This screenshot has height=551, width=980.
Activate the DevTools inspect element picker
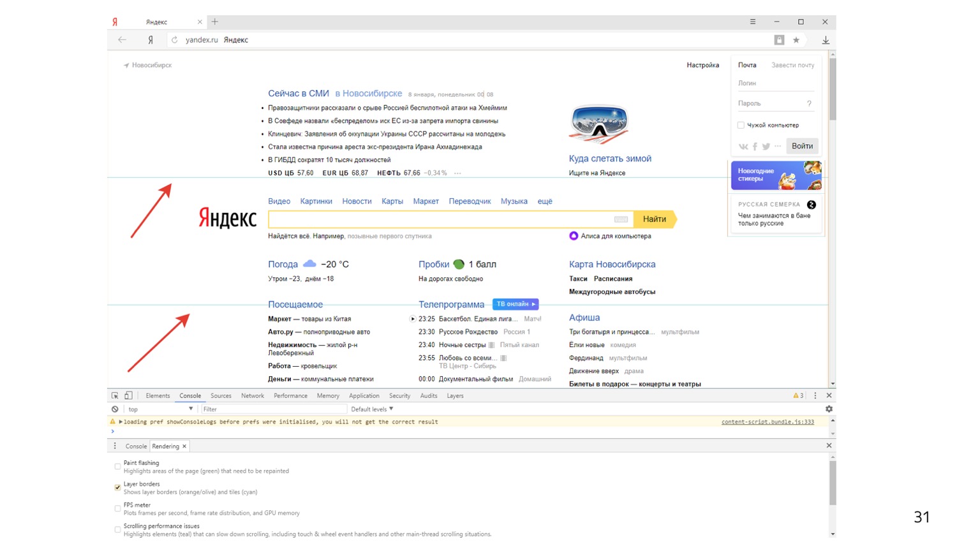click(x=115, y=395)
